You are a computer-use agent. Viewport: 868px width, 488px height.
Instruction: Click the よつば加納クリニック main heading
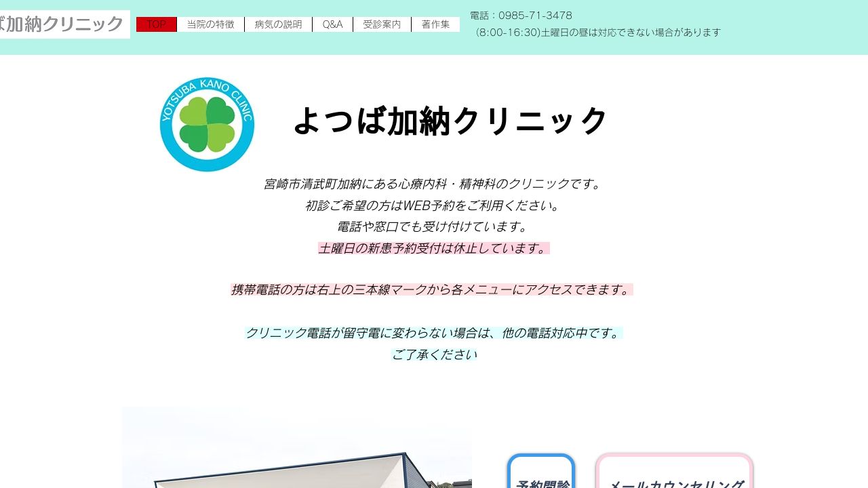pos(450,121)
